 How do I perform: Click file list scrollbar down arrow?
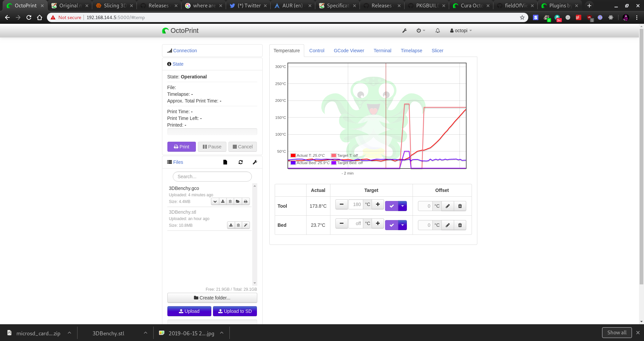click(x=255, y=283)
